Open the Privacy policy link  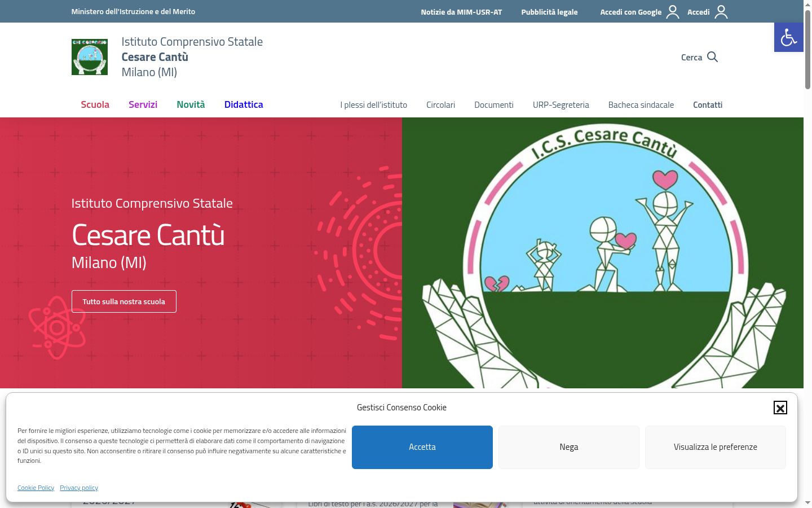79,488
